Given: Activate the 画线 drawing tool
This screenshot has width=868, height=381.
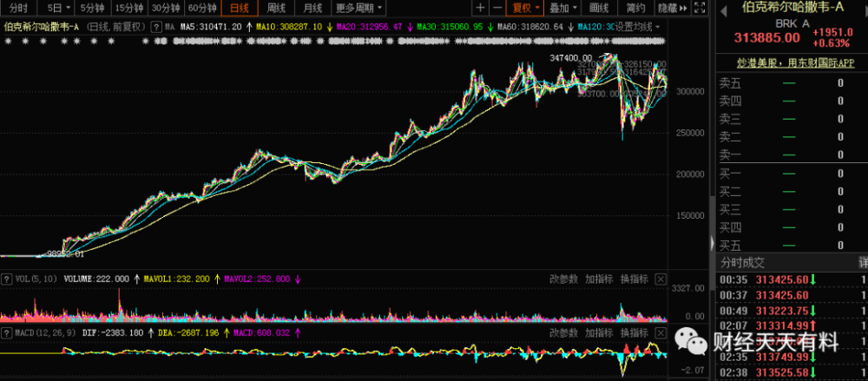Looking at the screenshot, I should click(599, 8).
